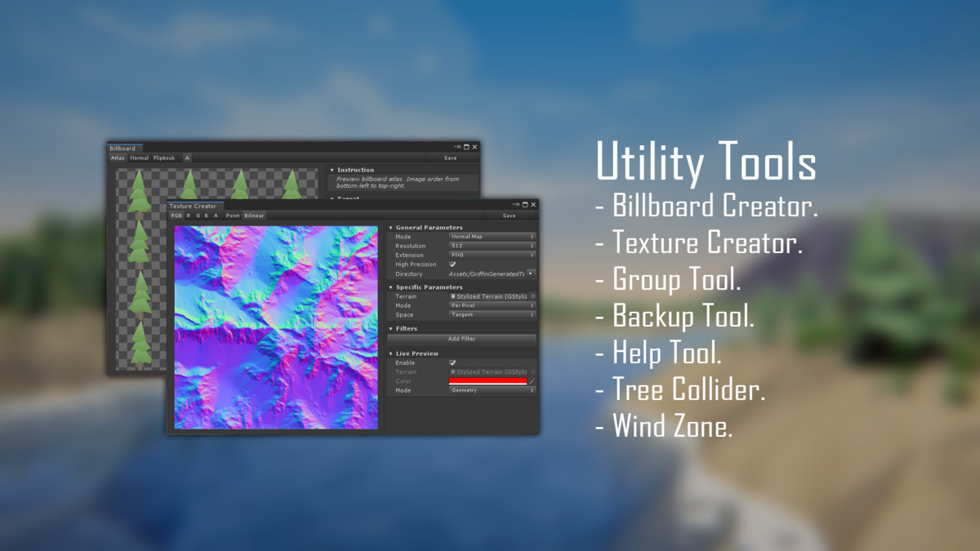Toggle the Live Preview Enable checkbox
980x551 pixels.
452,362
